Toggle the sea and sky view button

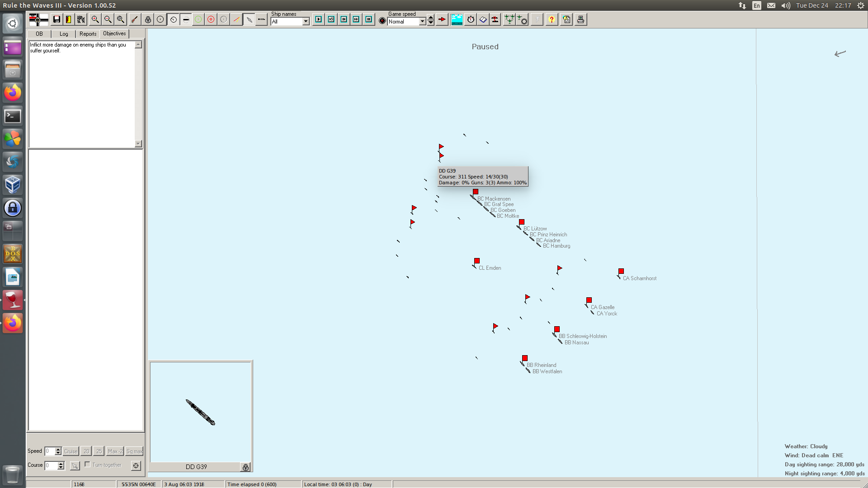457,19
